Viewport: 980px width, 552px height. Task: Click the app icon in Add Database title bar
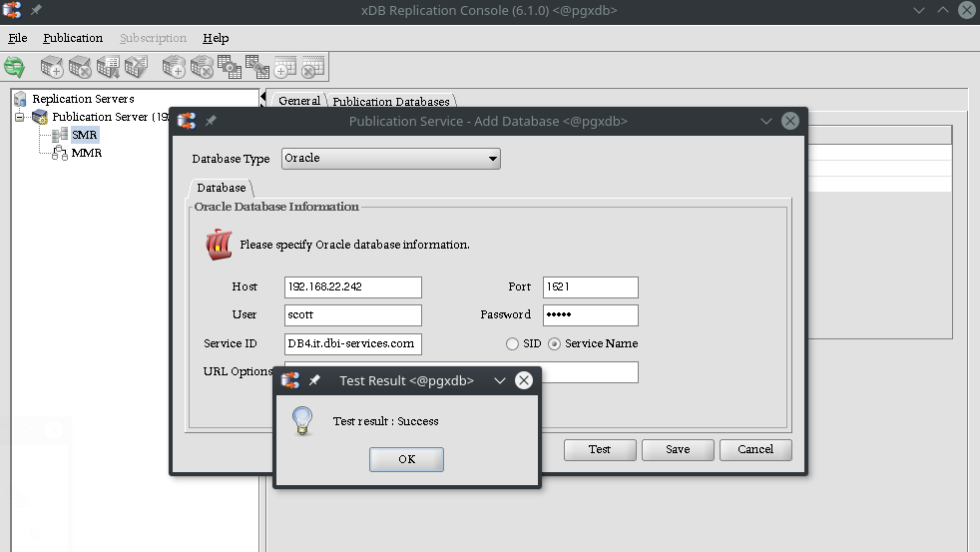[x=187, y=121]
